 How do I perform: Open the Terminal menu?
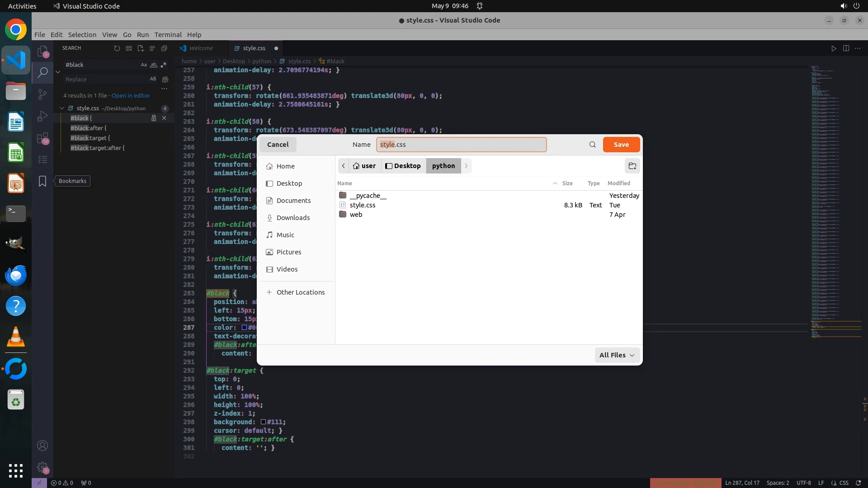168,35
